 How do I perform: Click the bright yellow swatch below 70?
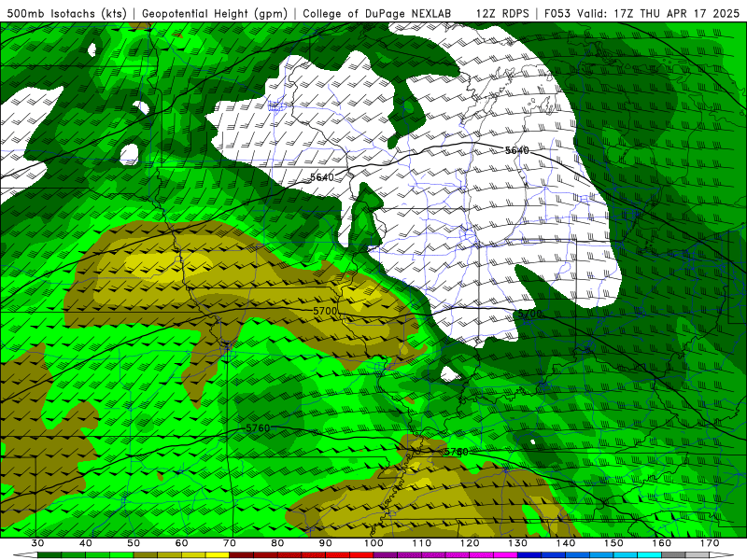click(x=218, y=555)
